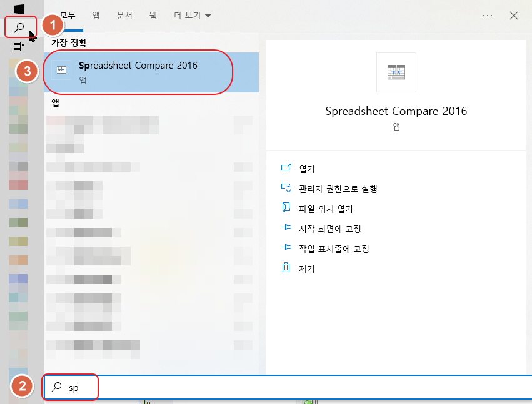Image resolution: width=532 pixels, height=404 pixels.
Task: Select the 웹 search filter tab
Action: coord(153,15)
